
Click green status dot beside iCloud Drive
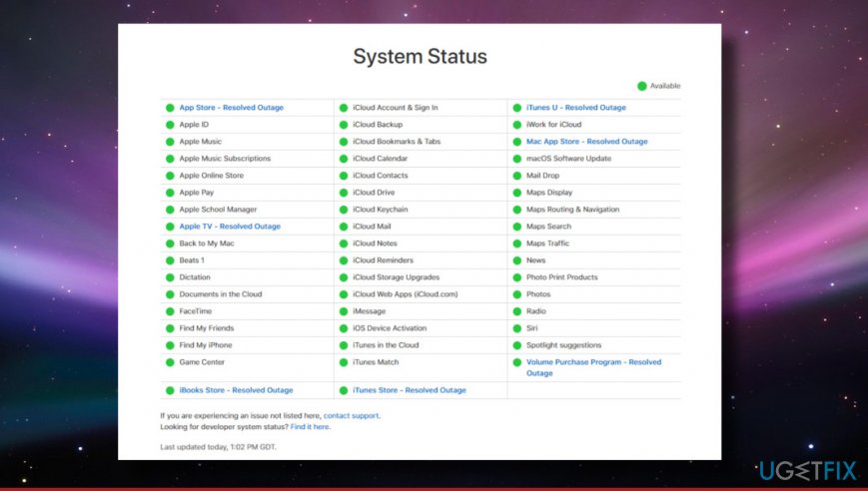pos(344,193)
